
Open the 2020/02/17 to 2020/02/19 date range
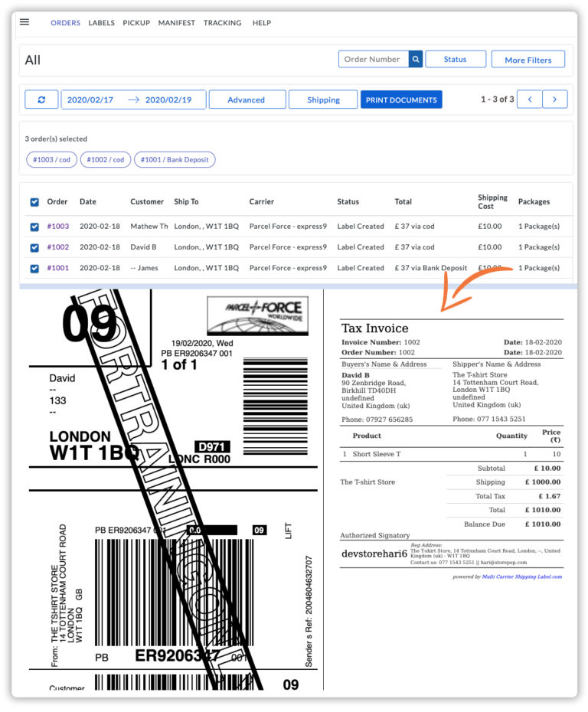click(132, 100)
